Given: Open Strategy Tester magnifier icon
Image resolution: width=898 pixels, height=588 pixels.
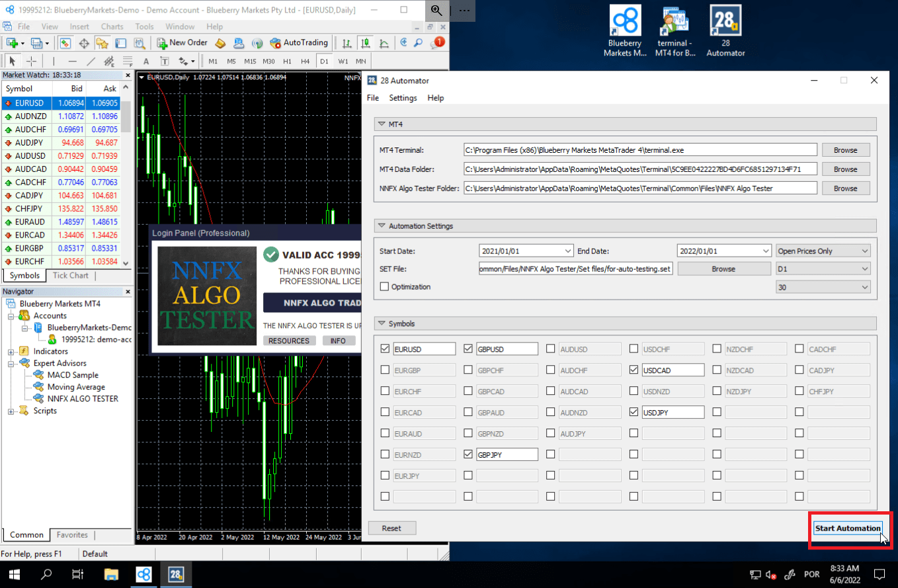Looking at the screenshot, I should [x=139, y=43].
